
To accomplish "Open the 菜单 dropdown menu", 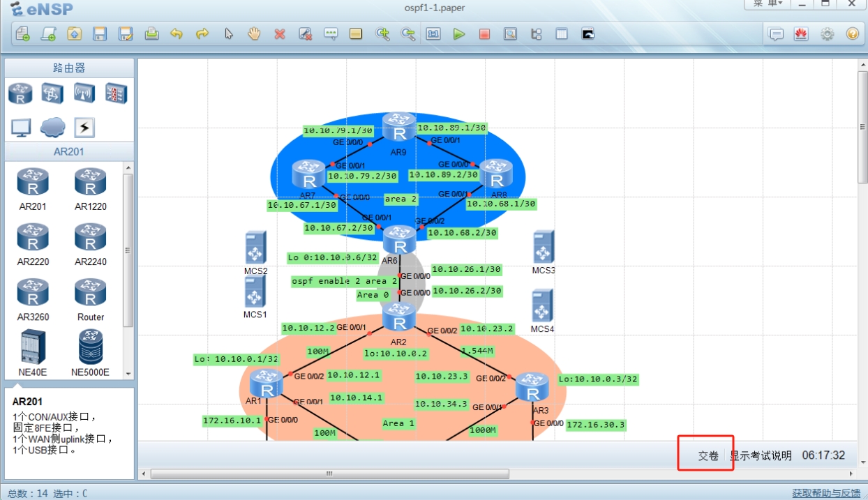I will tap(767, 4).
